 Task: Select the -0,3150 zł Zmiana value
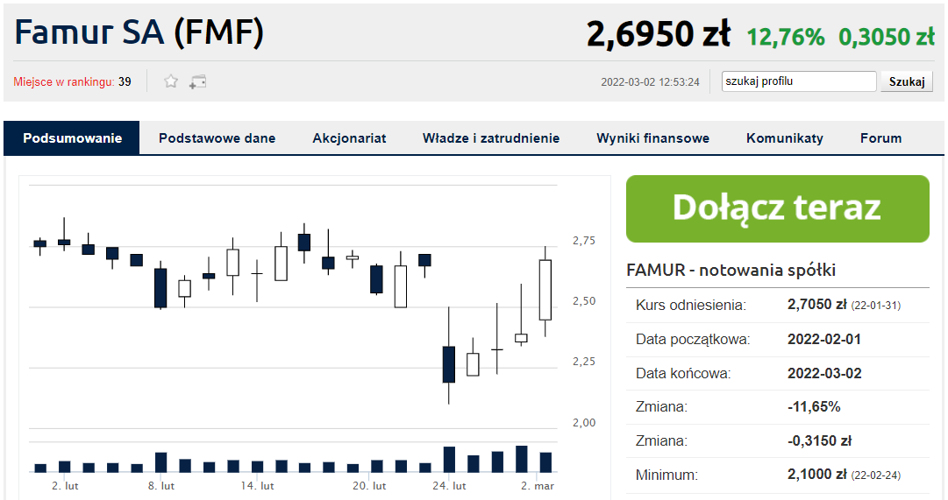pos(819,441)
